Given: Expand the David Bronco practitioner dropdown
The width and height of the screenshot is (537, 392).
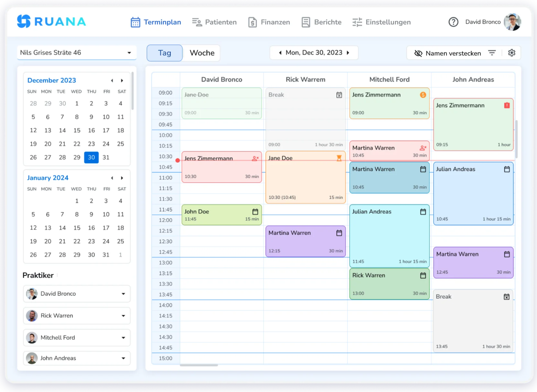Looking at the screenshot, I should (x=123, y=294).
